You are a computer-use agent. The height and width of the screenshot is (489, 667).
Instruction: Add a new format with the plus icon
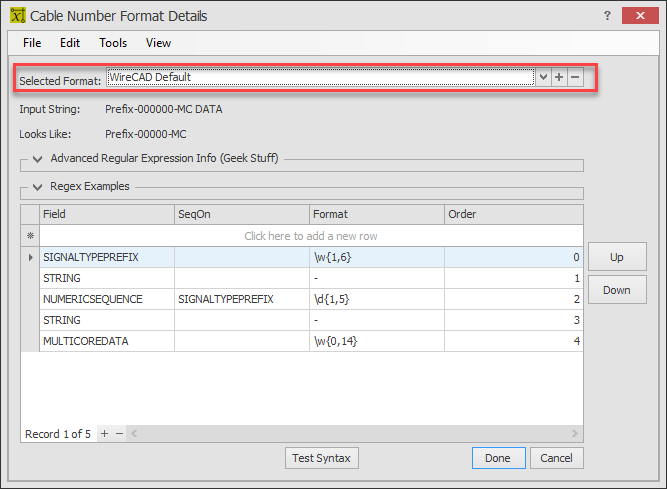click(x=559, y=77)
